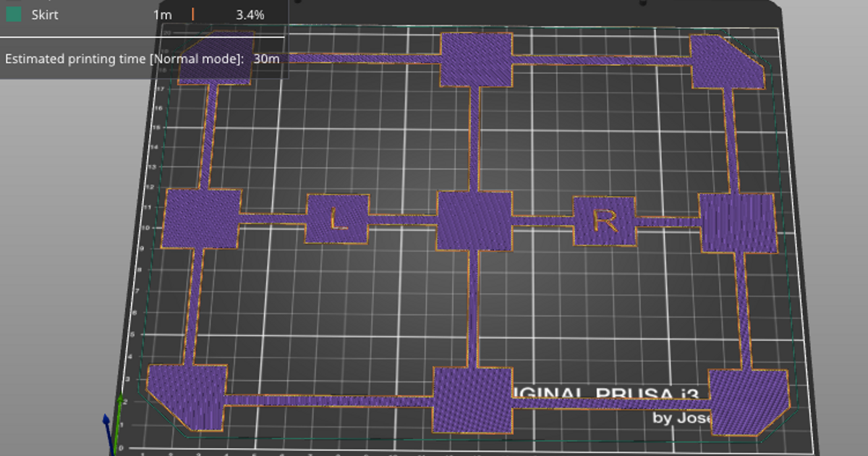868x456 pixels.
Task: Click the Skirt label in the feature legend
Action: tap(45, 14)
